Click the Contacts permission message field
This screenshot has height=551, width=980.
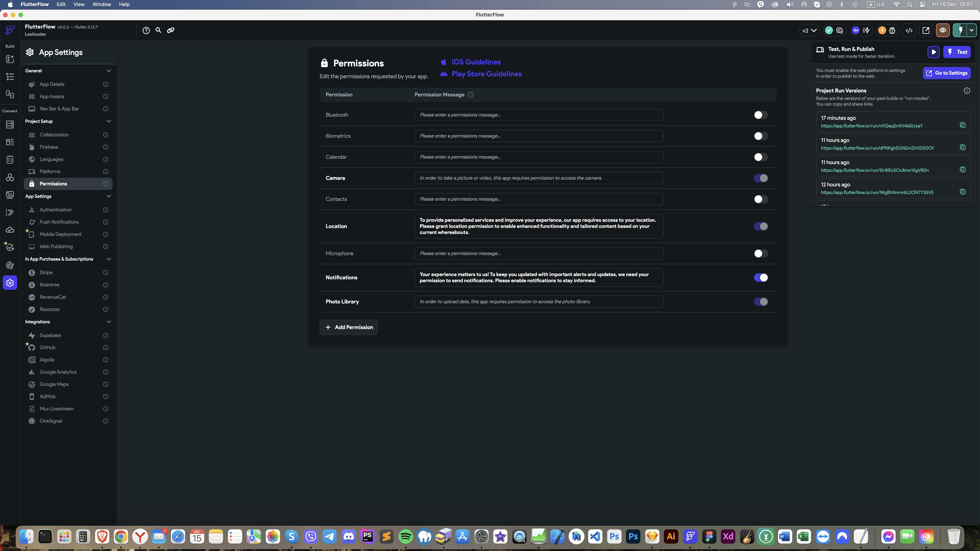(x=538, y=199)
